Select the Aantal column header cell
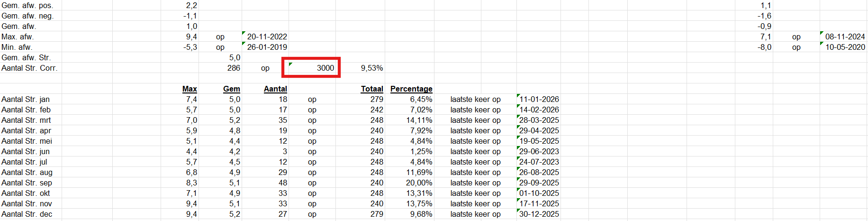Image resolution: width=868 pixels, height=221 pixels. coord(275,89)
